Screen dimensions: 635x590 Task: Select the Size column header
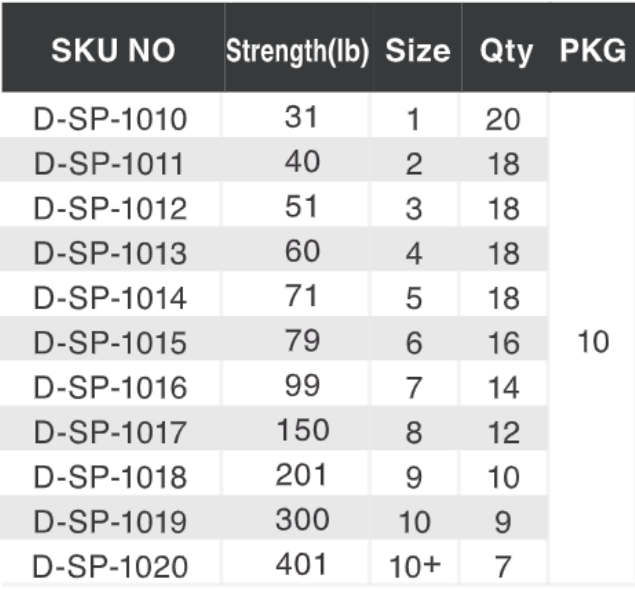[x=417, y=51]
